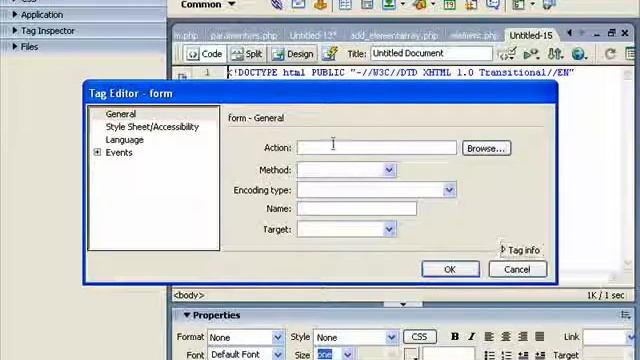Click Cancel in Tag Editor
Screen dimensions: 640x360
(517, 269)
